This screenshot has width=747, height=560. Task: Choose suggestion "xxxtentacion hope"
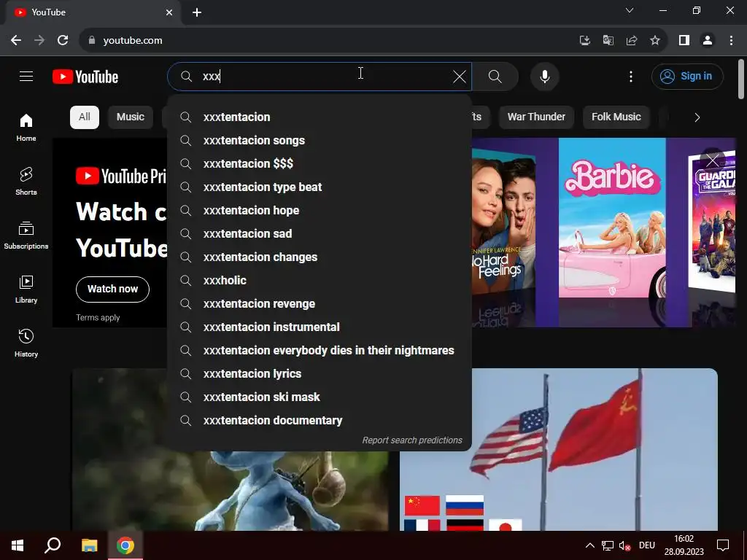tap(320, 211)
